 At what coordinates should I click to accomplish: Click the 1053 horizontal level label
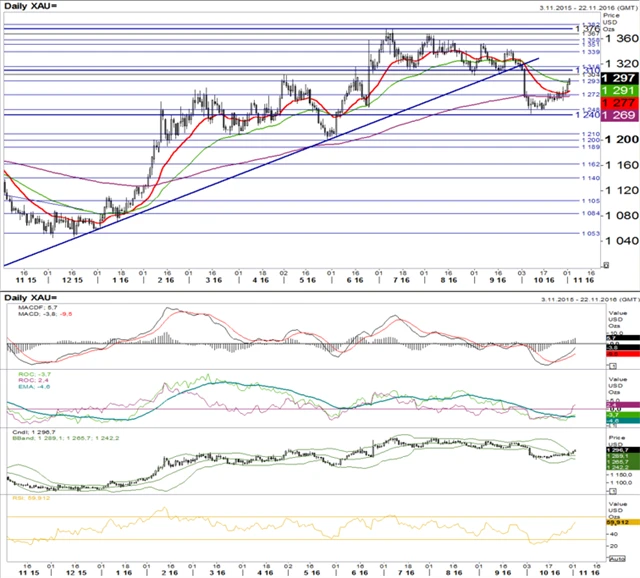click(591, 234)
